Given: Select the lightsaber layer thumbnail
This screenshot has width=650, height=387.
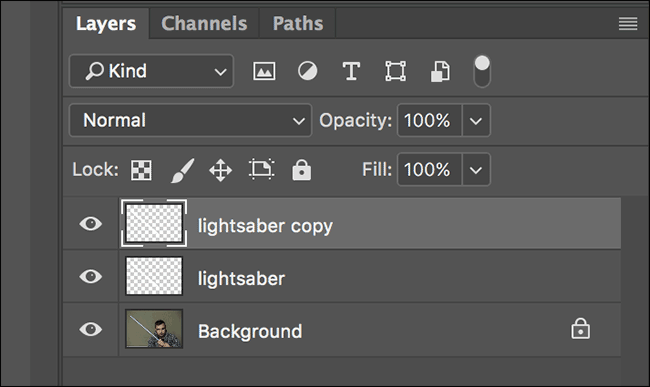Looking at the screenshot, I should pyautogui.click(x=154, y=276).
